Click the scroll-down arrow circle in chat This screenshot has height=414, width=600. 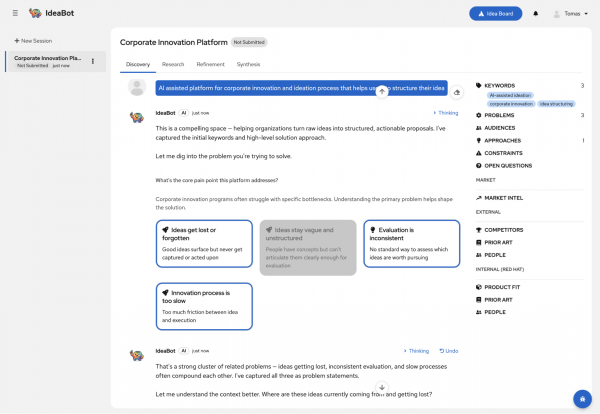click(382, 387)
